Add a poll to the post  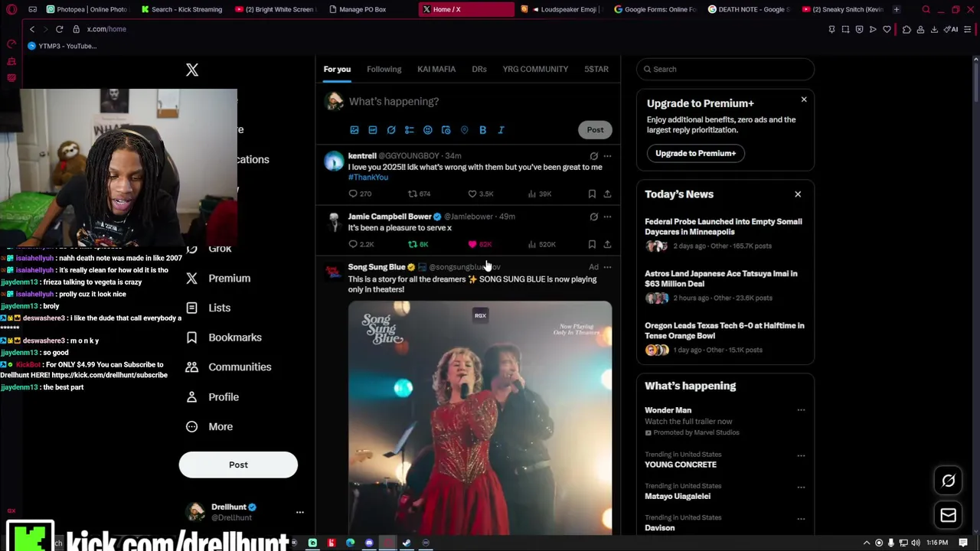pos(410,130)
